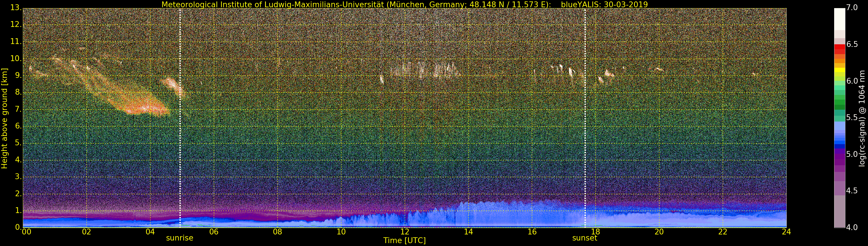Click the 'sunrise' label below the axis

pyautogui.click(x=180, y=238)
